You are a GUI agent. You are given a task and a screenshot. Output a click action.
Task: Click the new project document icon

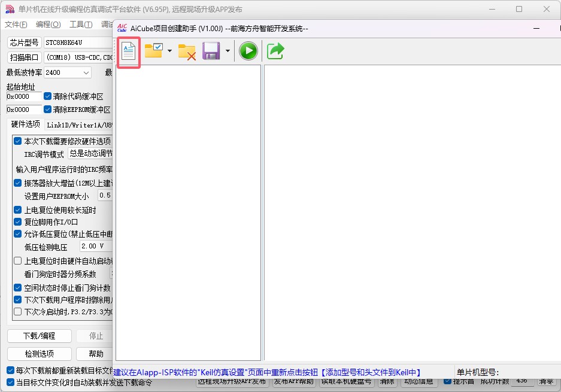(x=129, y=51)
